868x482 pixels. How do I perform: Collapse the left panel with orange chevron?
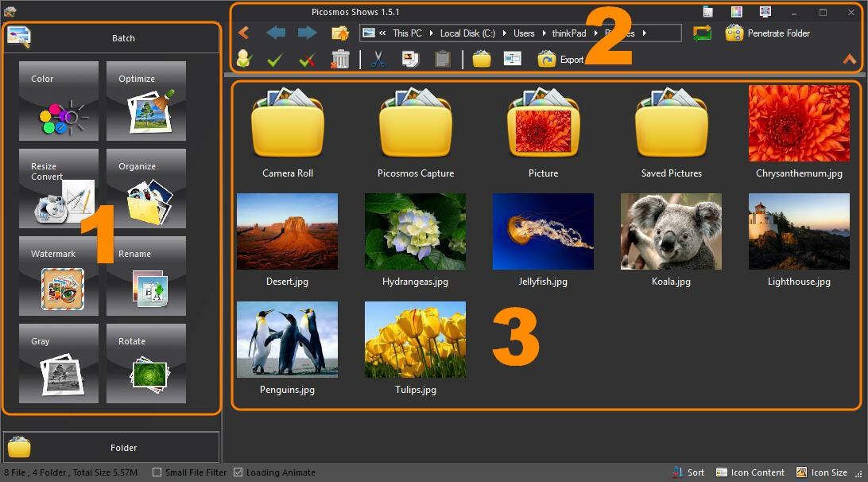point(243,33)
